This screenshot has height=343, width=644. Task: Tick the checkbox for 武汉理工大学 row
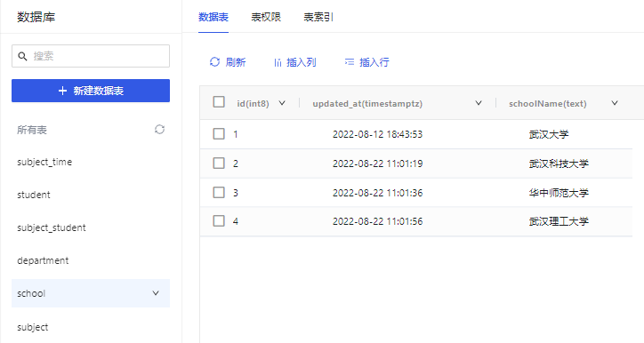pyautogui.click(x=219, y=220)
